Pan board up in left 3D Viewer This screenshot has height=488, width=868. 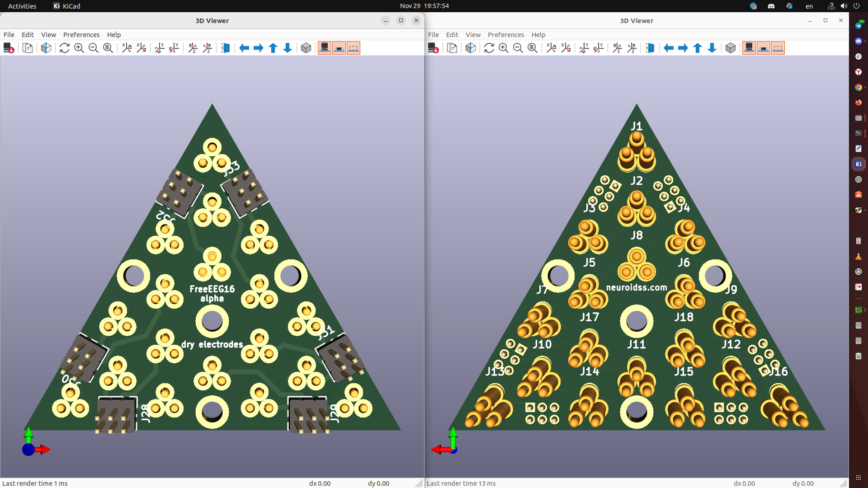coord(273,48)
